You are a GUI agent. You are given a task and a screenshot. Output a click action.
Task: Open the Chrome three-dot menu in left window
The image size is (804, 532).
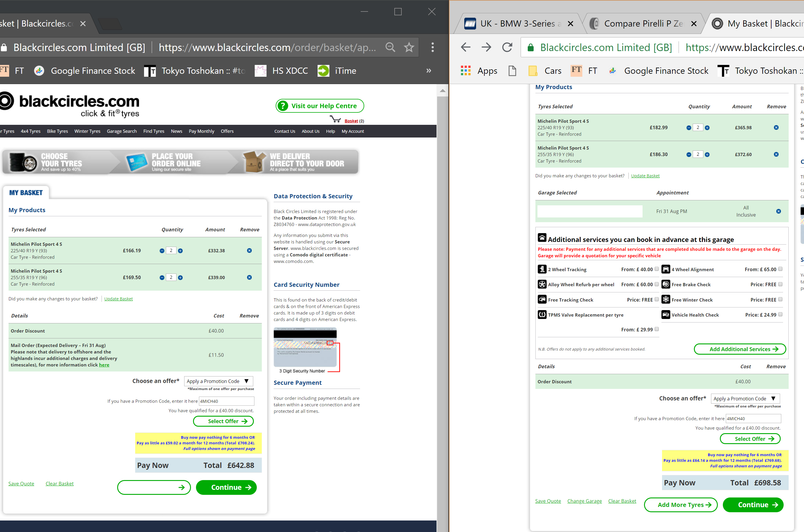(432, 47)
